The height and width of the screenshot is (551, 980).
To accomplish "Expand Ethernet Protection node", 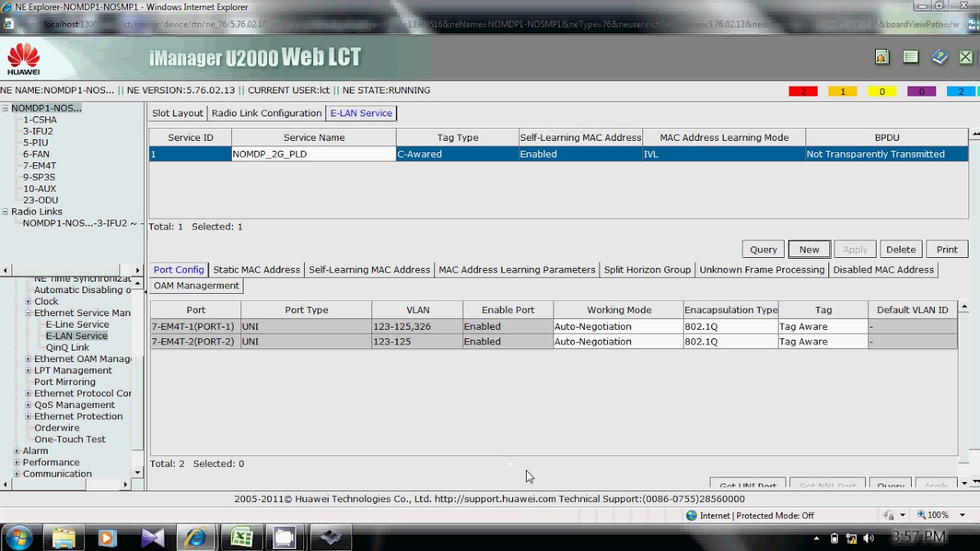I will 28,416.
